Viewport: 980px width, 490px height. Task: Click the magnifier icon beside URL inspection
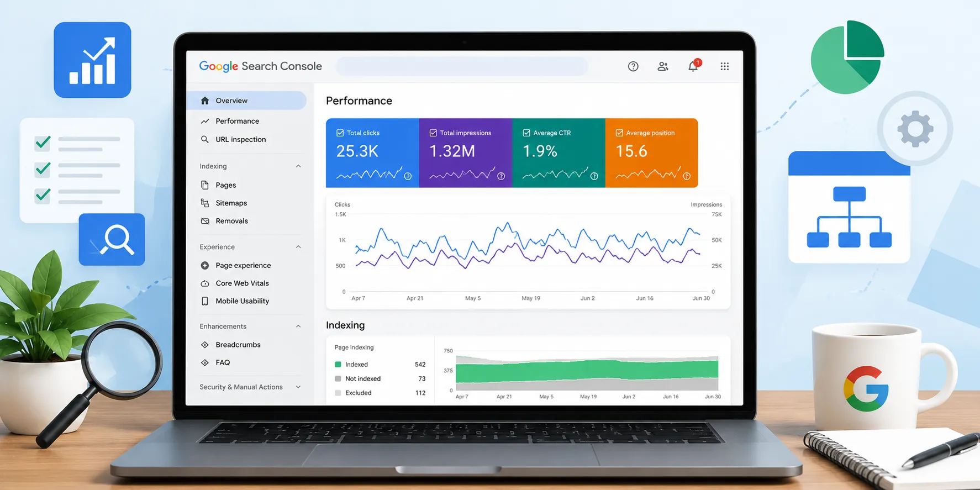pos(205,139)
